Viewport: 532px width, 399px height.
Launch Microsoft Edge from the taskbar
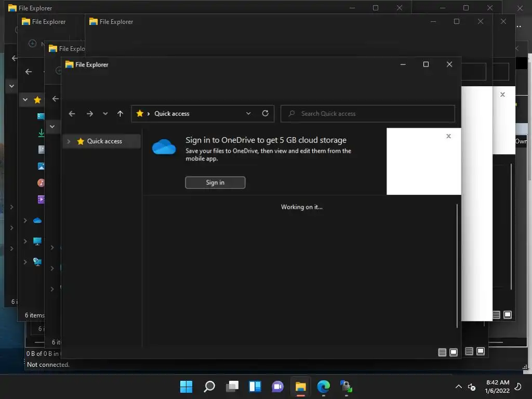tap(323, 387)
